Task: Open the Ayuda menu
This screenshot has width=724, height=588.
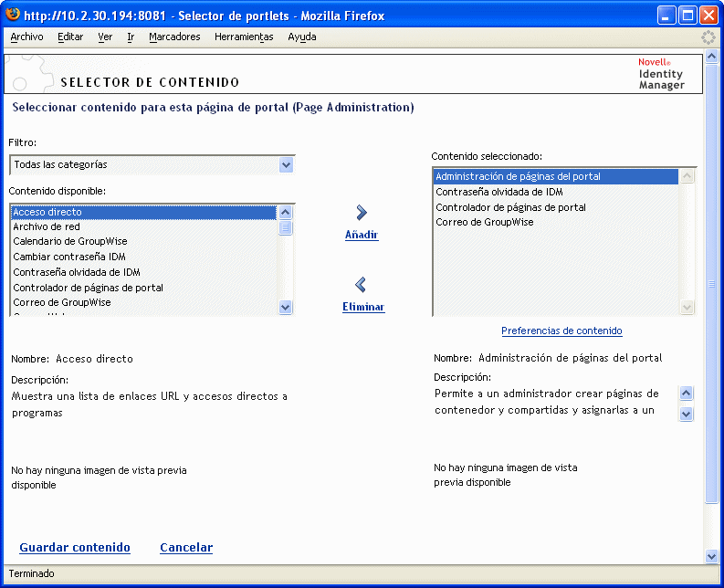Action: coord(302,37)
